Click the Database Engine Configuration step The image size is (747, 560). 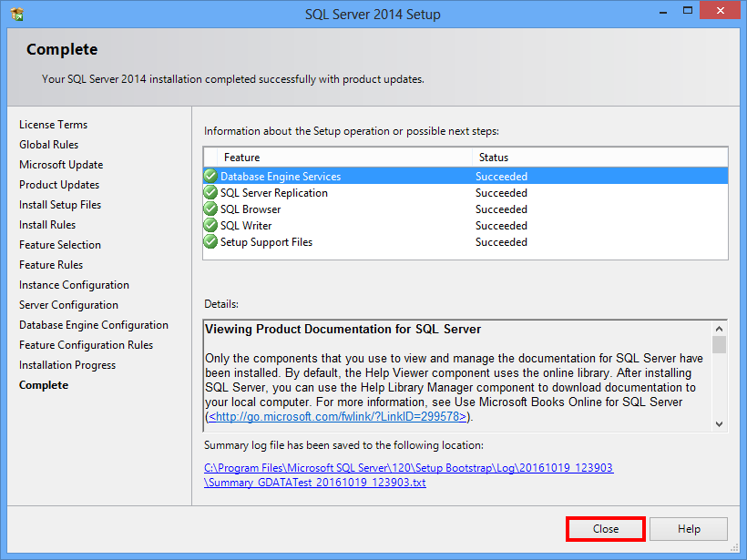(x=93, y=325)
